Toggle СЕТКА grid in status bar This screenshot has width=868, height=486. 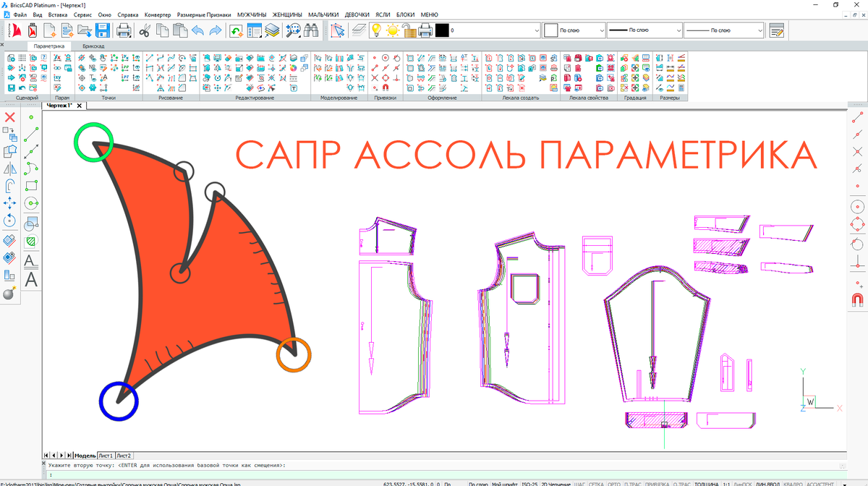[597, 483]
